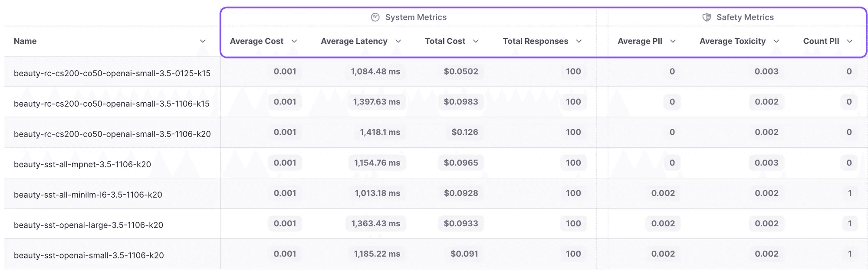Open run beauty-sst-openai-large-3.5-1106-k20
This screenshot has width=868, height=277.
(89, 225)
